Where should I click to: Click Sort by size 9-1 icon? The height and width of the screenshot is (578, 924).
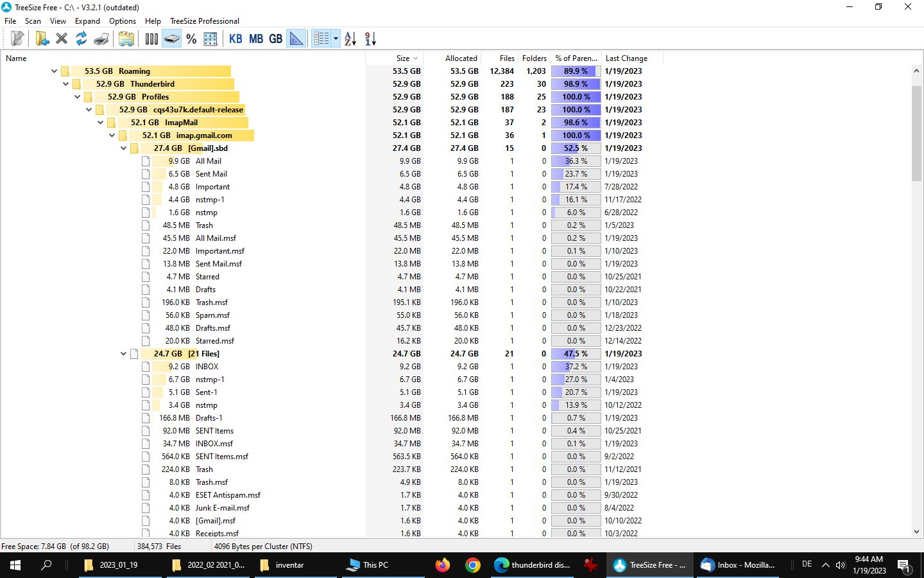pyautogui.click(x=370, y=39)
